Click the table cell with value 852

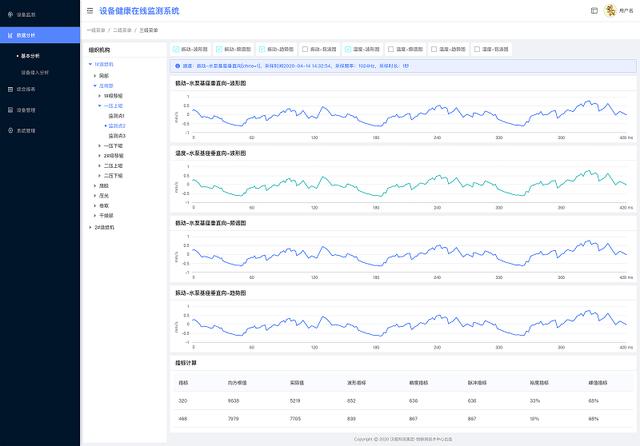coord(351,401)
